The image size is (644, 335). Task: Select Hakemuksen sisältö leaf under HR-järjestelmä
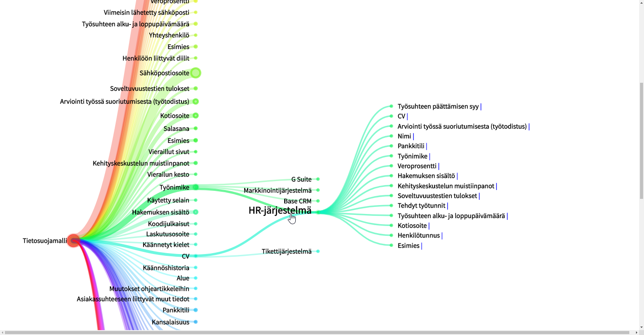(426, 176)
